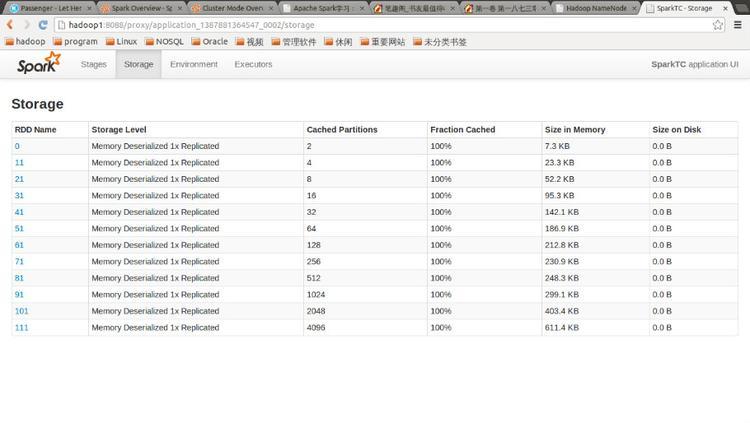The height and width of the screenshot is (423, 750).
Task: Select the Spark Overview browser tab
Action: pos(140,8)
